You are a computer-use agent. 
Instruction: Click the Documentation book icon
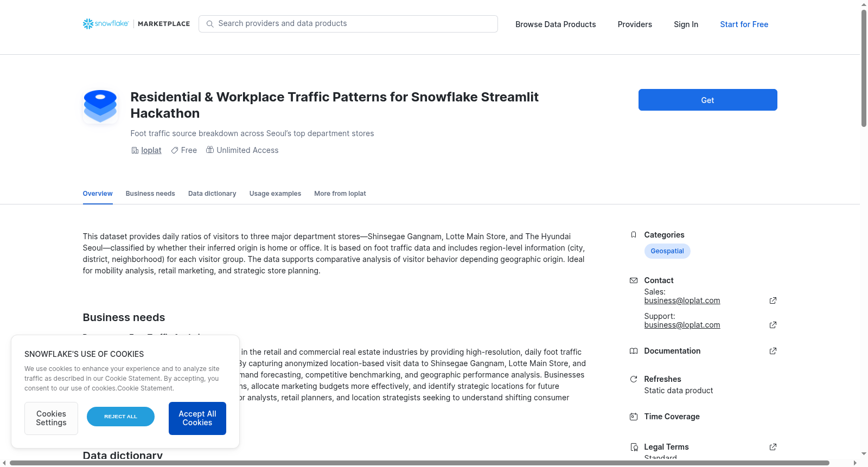tap(634, 351)
